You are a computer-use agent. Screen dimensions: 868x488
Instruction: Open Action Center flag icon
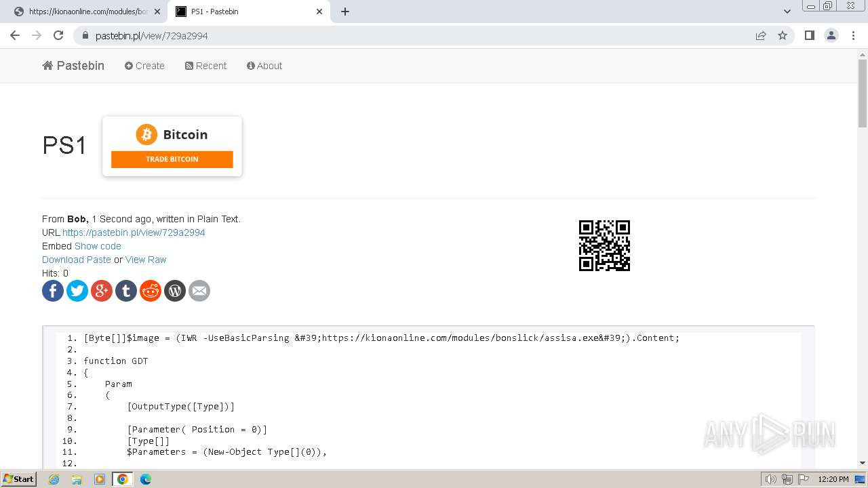pyautogui.click(x=804, y=479)
